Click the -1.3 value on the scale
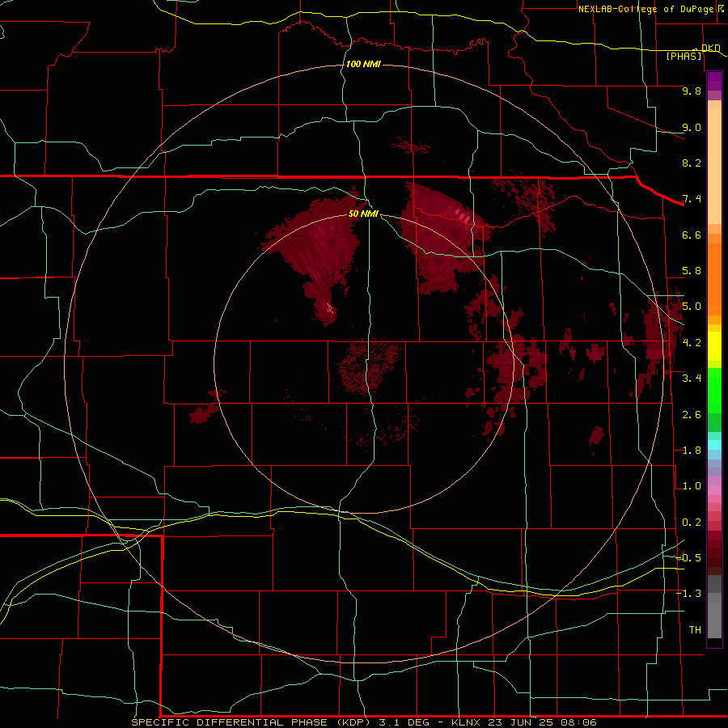Viewport: 728px width, 728px height. click(x=688, y=594)
